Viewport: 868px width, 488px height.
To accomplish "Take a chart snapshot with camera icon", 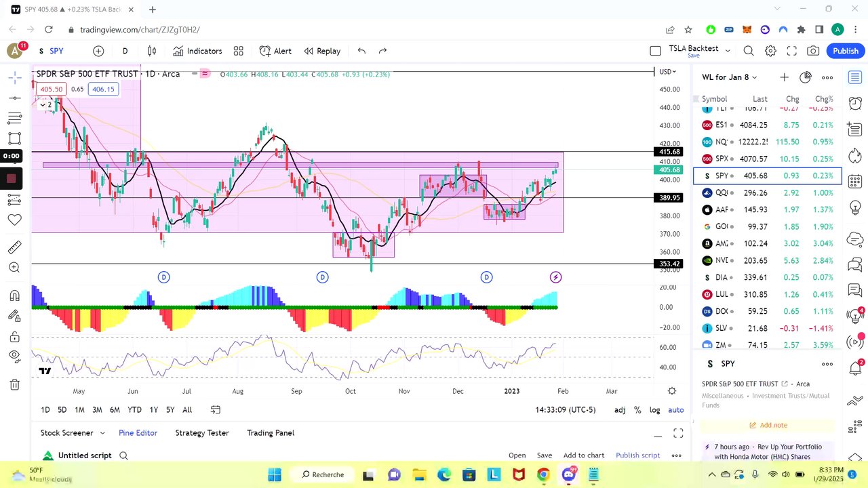I will coord(813,51).
